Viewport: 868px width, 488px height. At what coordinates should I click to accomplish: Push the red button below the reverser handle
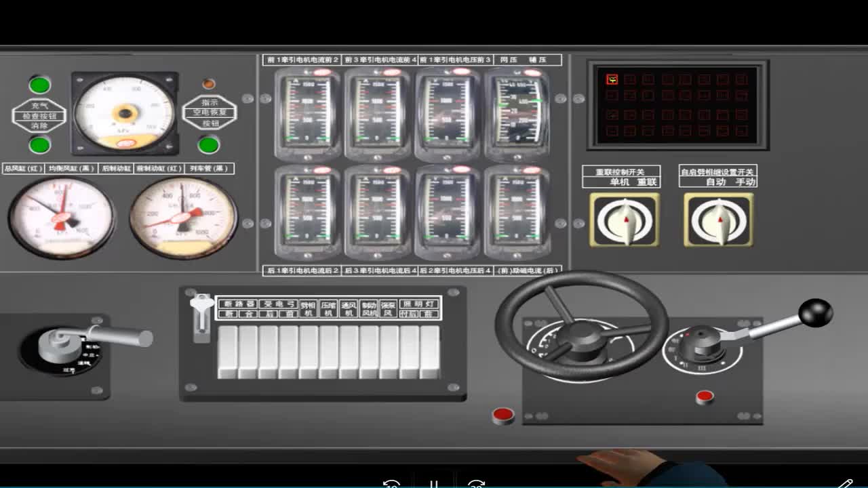click(x=705, y=397)
